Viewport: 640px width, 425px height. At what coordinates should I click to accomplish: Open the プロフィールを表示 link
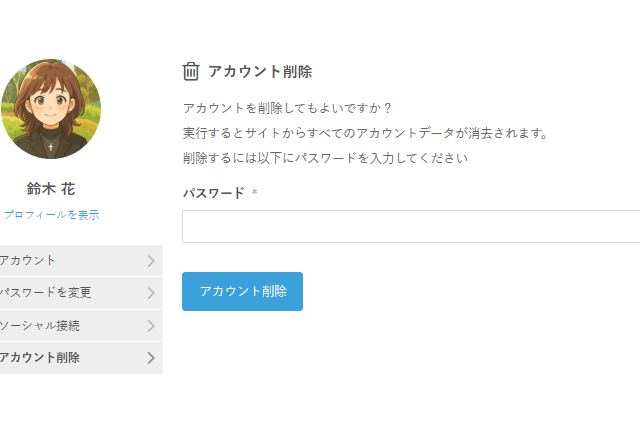tap(51, 215)
